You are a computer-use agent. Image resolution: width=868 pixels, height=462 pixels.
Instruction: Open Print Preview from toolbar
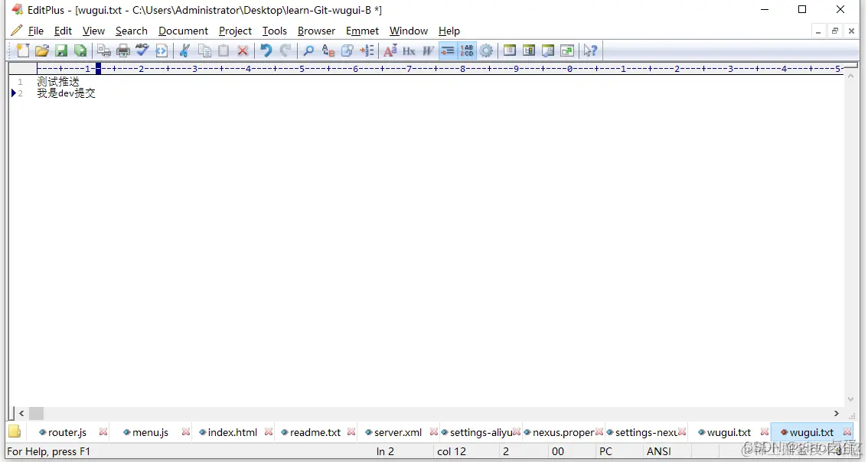[103, 51]
